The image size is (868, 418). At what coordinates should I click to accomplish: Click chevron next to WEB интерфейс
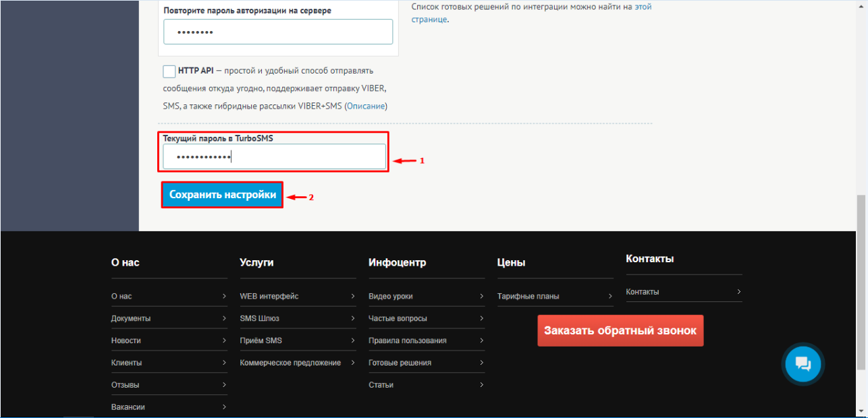[353, 296]
